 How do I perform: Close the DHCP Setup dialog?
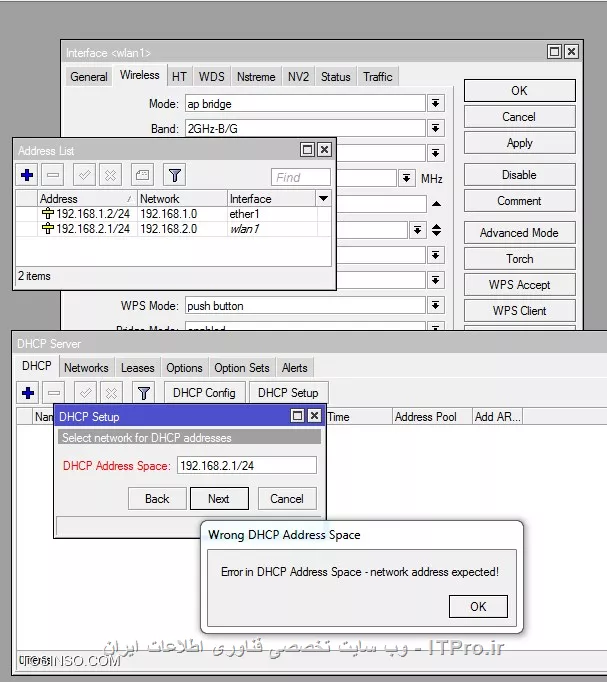click(x=314, y=416)
